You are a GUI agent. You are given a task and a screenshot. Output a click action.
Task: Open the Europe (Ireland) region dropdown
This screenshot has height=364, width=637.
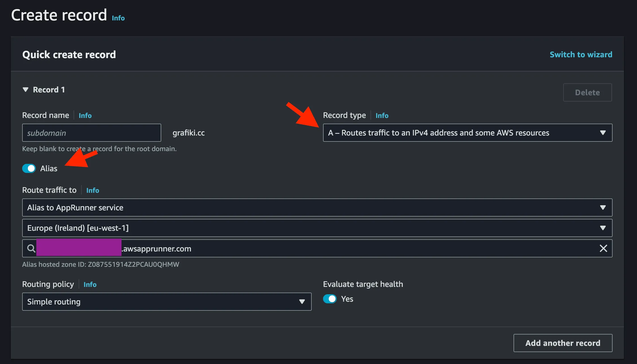tap(317, 228)
